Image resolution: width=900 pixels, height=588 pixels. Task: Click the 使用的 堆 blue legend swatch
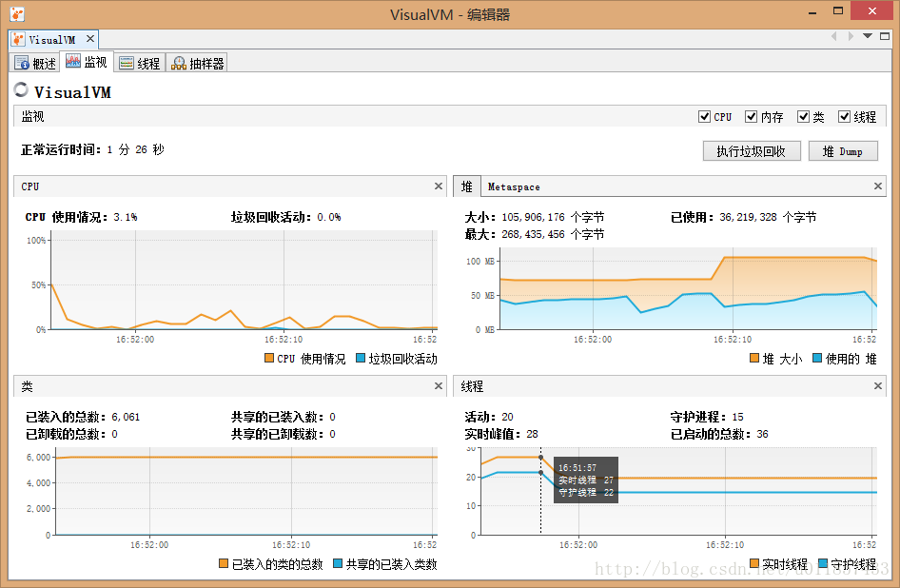pyautogui.click(x=817, y=358)
